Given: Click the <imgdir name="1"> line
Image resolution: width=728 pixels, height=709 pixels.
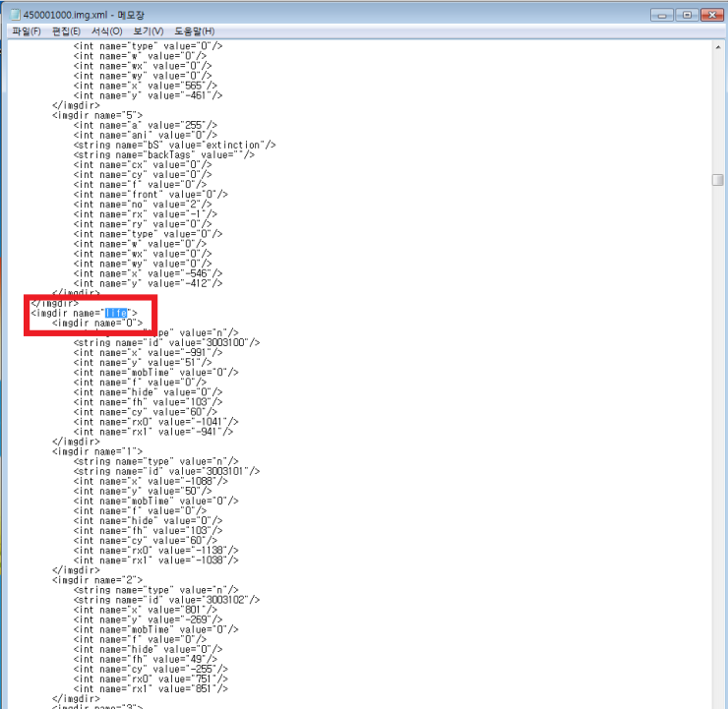Looking at the screenshot, I should pyautogui.click(x=97, y=451).
